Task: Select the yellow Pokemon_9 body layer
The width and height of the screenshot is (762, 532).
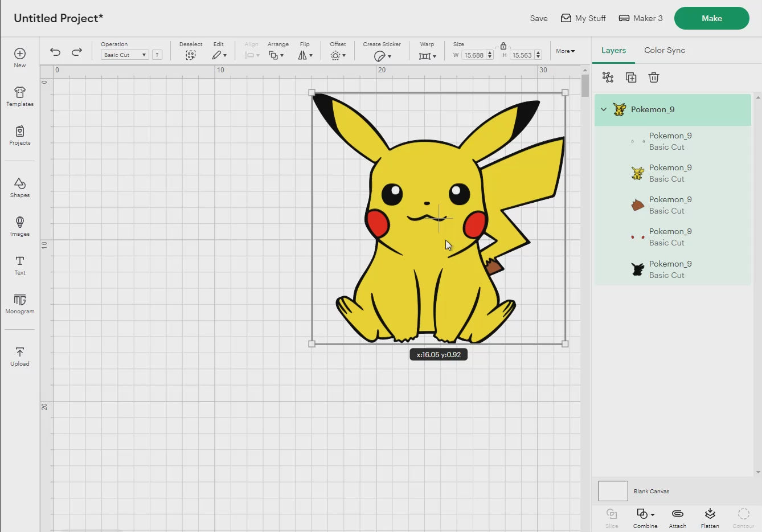Action: [x=673, y=173]
